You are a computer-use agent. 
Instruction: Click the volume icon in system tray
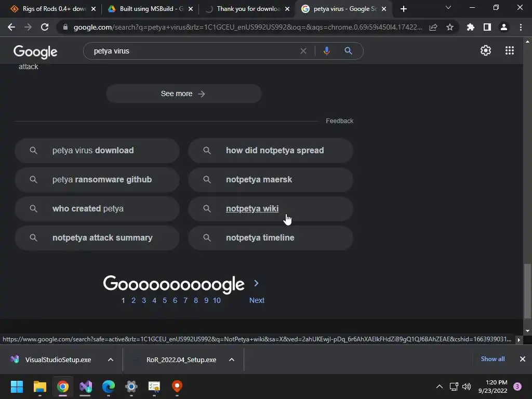467,386
